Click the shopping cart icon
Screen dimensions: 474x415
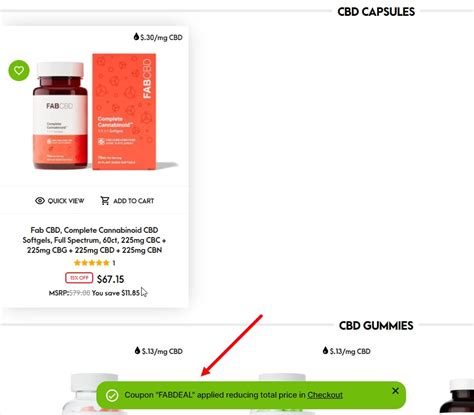tap(105, 200)
